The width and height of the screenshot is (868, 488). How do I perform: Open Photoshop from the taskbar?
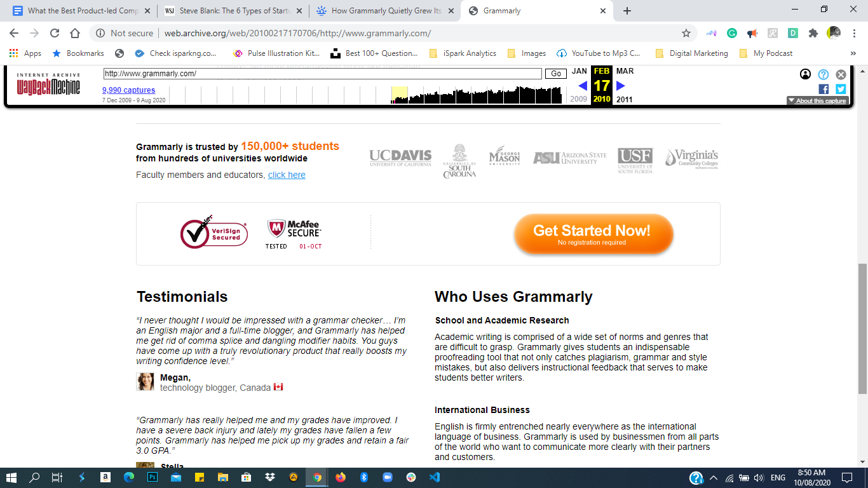tap(153, 477)
